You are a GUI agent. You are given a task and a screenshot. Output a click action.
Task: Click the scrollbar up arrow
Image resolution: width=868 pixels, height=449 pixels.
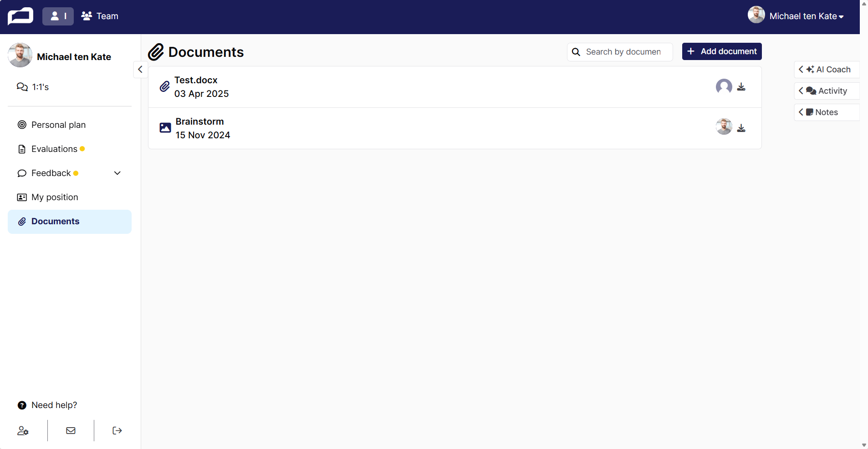864,4
